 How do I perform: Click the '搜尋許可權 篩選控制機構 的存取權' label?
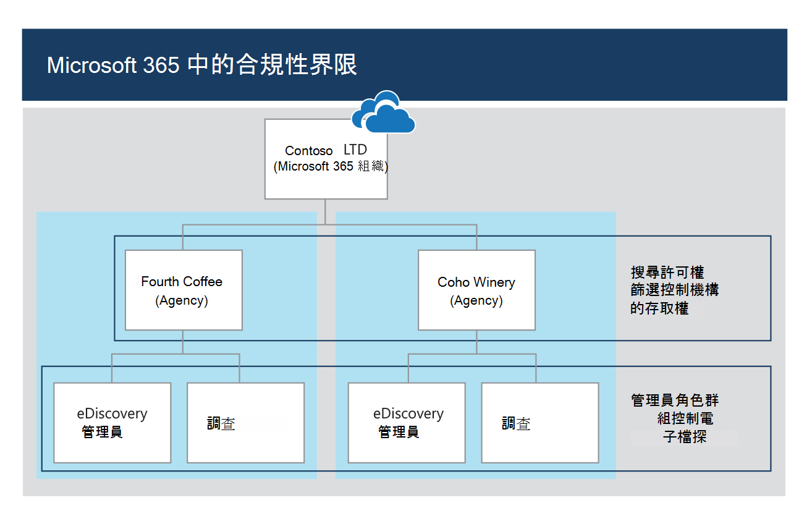(674, 290)
